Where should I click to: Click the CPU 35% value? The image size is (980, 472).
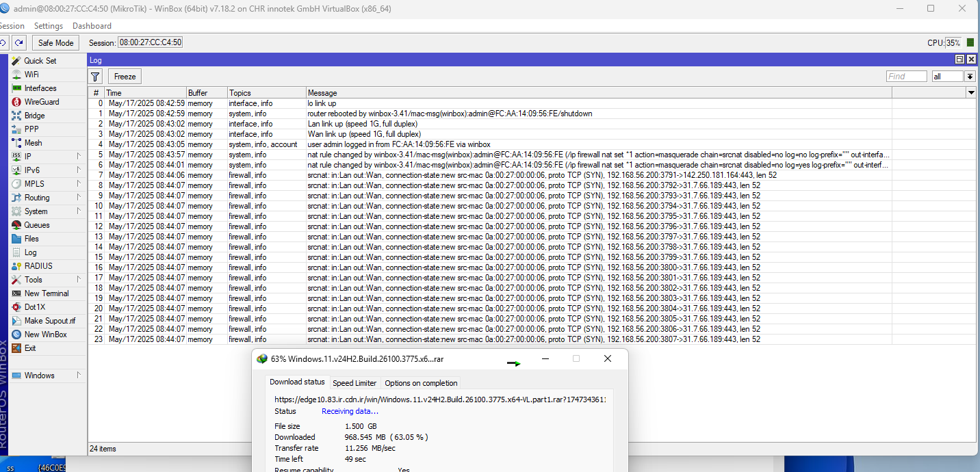(953, 42)
